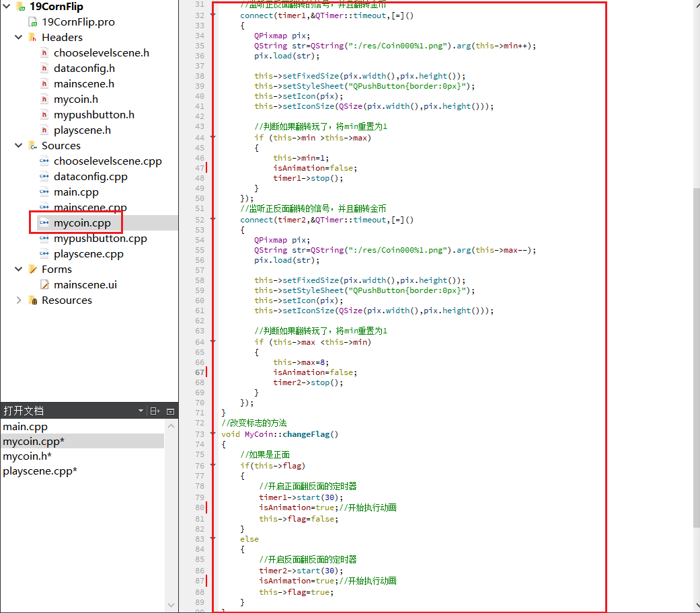
Task: Open playscene.cpp in Sources tree
Action: (x=88, y=254)
